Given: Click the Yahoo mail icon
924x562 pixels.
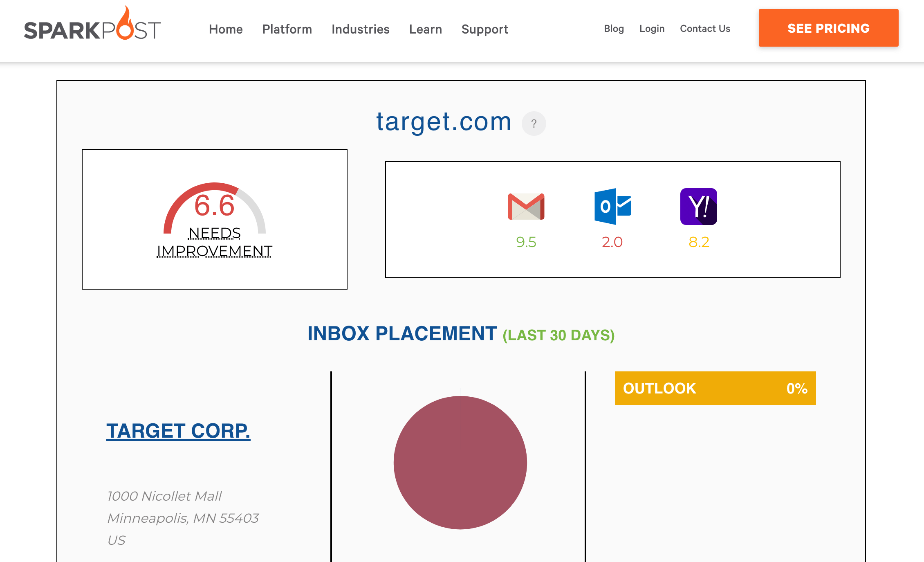Looking at the screenshot, I should [698, 207].
